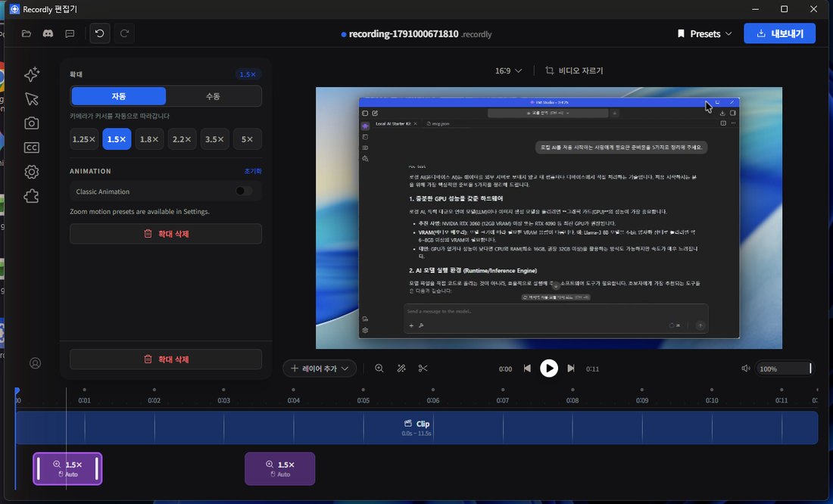Open the camera sidebar panel
This screenshot has width=833, height=504.
click(31, 123)
